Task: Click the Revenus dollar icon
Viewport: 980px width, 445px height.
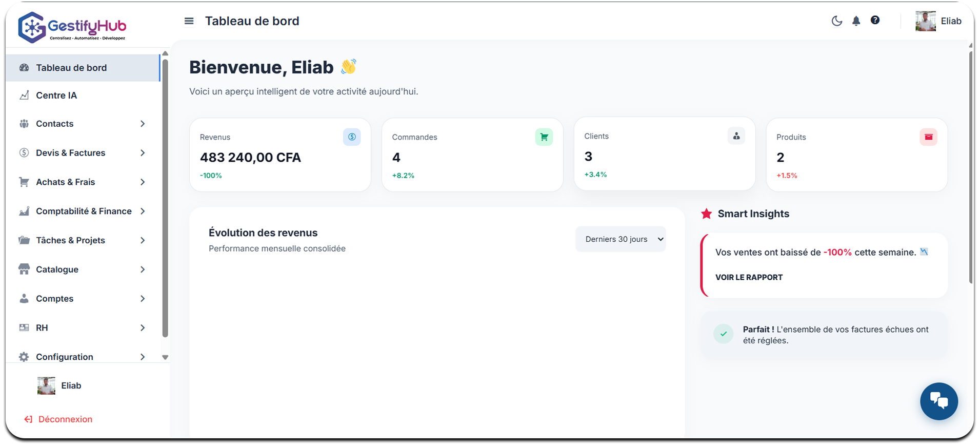Action: [352, 137]
